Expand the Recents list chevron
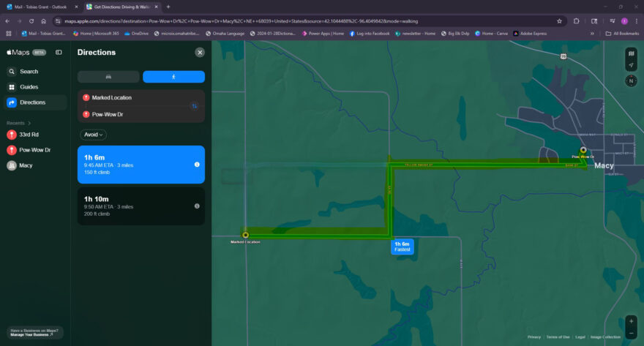 tap(29, 123)
